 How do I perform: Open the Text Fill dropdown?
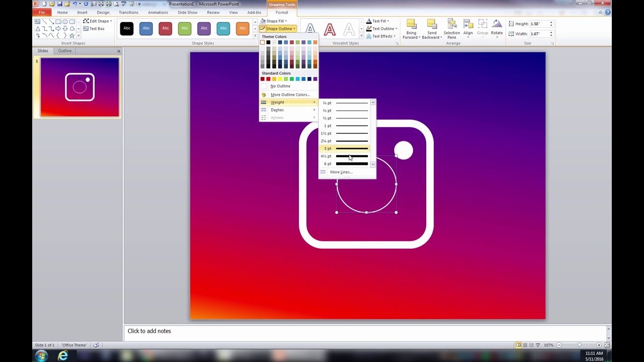pos(377,21)
